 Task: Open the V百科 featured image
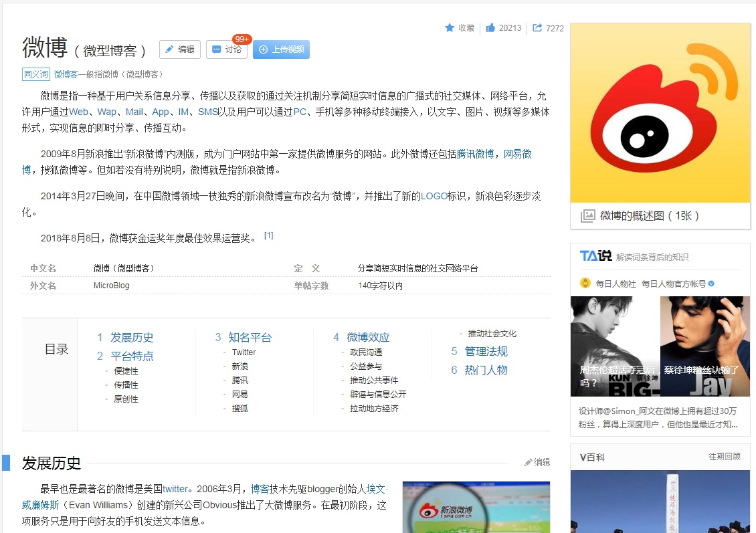point(660,501)
